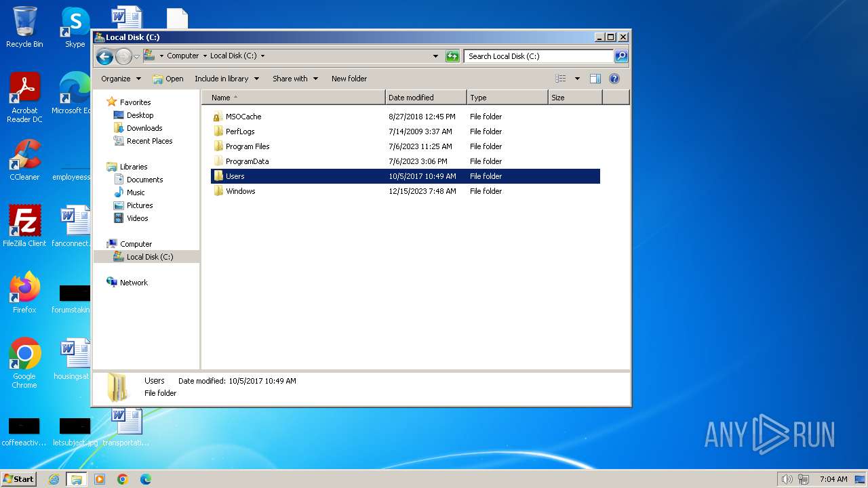Open the Music library
The height and width of the screenshot is (488, 868).
[x=136, y=192]
